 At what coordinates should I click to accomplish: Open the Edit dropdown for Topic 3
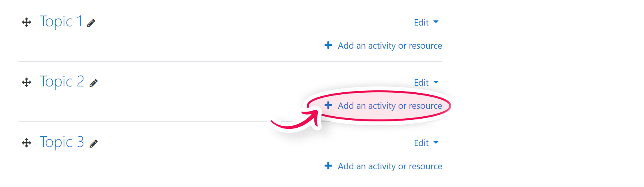click(x=426, y=143)
